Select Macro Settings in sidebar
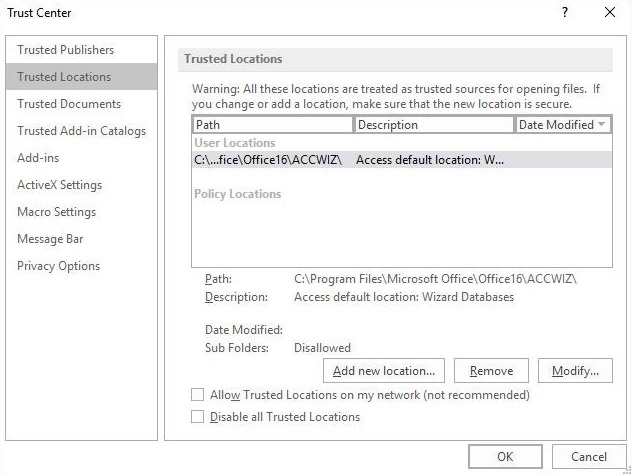Screen dimensions: 632x475 click(56, 212)
